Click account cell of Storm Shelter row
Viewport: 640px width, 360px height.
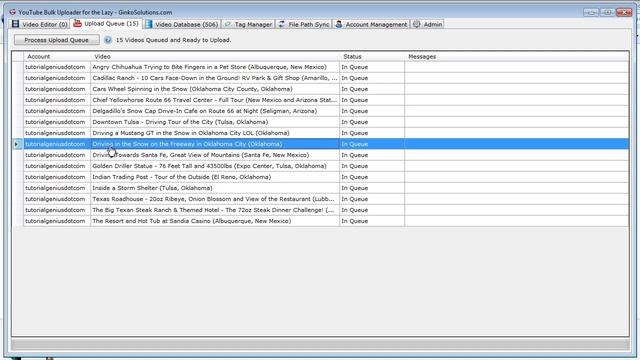[57, 188]
